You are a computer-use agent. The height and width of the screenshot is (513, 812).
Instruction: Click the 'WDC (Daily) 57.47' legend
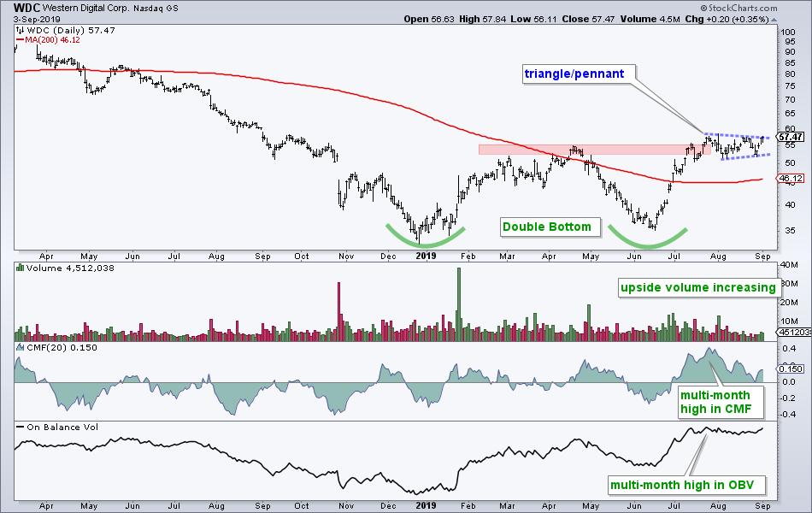click(x=66, y=31)
